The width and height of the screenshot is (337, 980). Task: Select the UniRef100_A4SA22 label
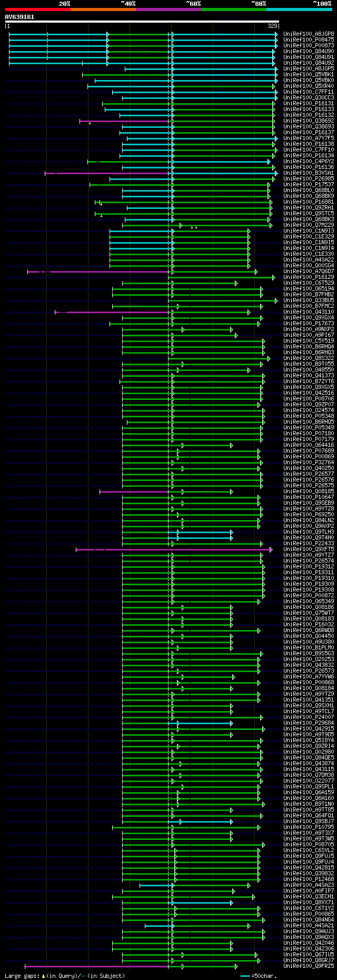[309, 259]
